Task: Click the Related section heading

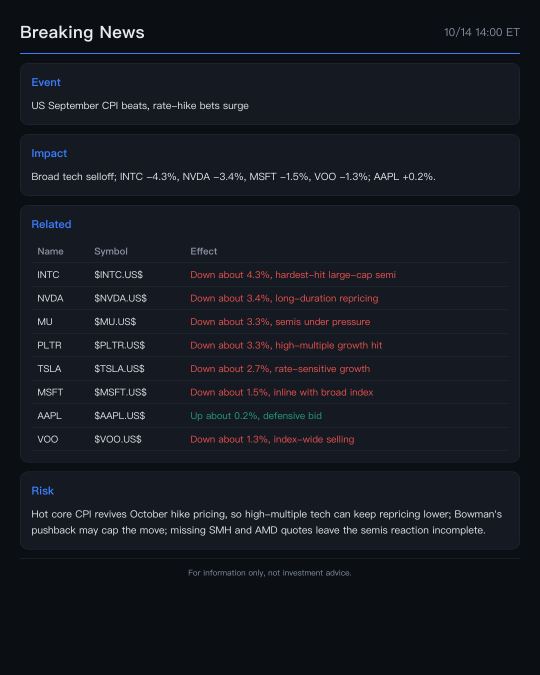Action: point(51,224)
